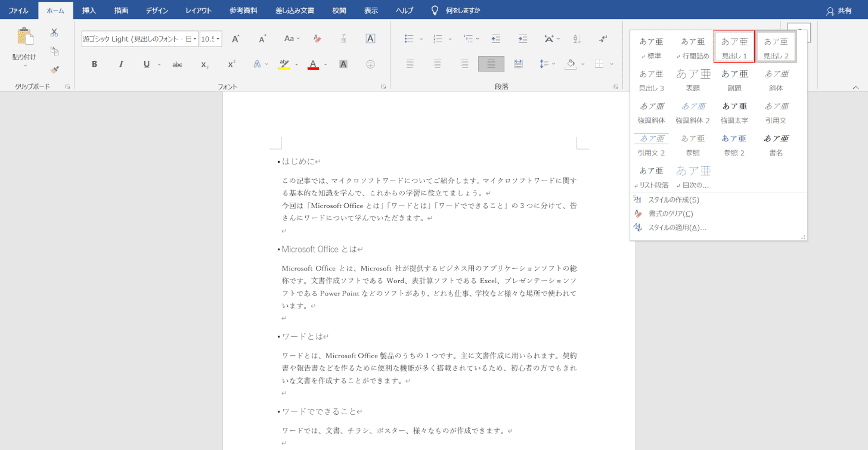Click the line spacing icon
Viewport: 868px width, 450px height.
(x=544, y=64)
